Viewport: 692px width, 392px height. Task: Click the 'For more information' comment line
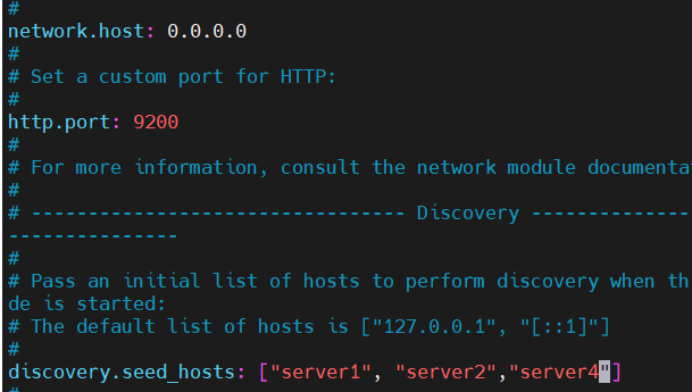(x=350, y=168)
